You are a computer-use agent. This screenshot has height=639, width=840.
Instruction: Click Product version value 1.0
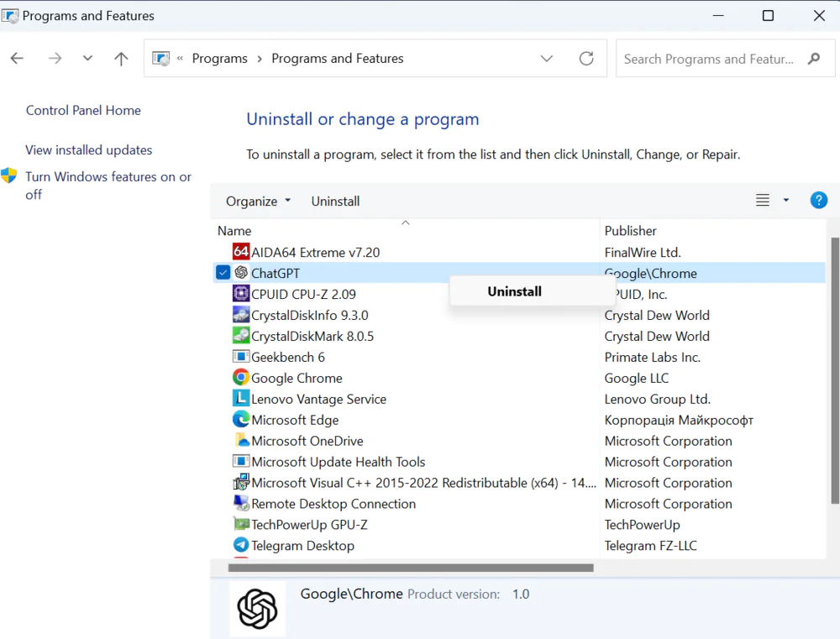click(x=521, y=594)
